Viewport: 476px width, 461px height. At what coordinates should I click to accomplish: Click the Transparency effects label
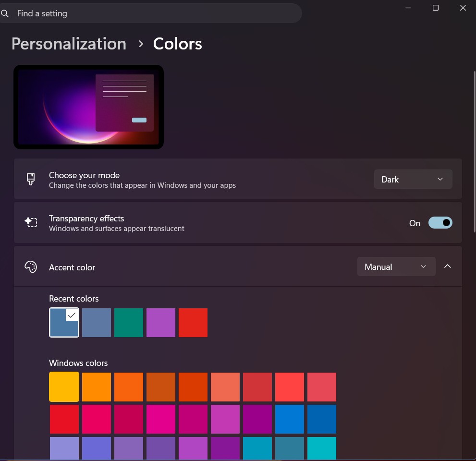86,218
